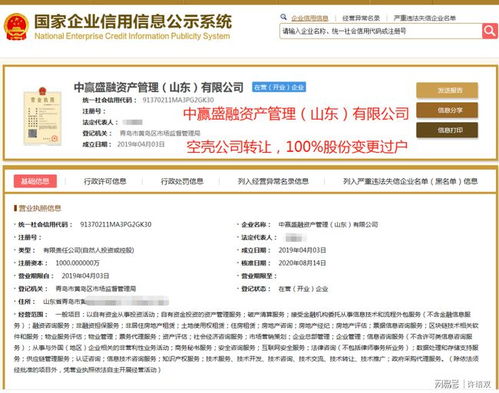Click the 登记机关 value in the header card
The height and width of the screenshot is (393, 499).
coord(160,133)
